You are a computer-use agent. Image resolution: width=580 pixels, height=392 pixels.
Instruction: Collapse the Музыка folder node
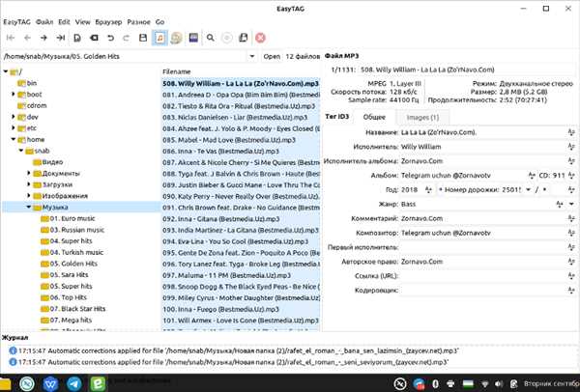pyautogui.click(x=29, y=208)
